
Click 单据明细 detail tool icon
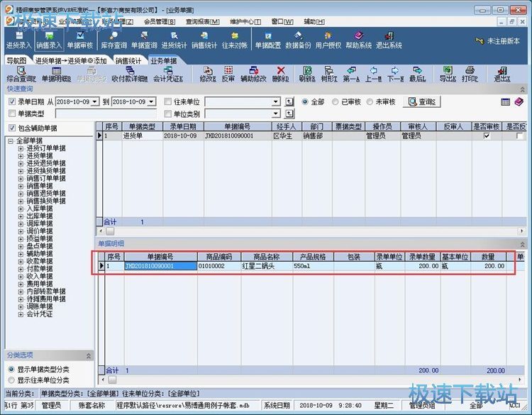point(56,74)
